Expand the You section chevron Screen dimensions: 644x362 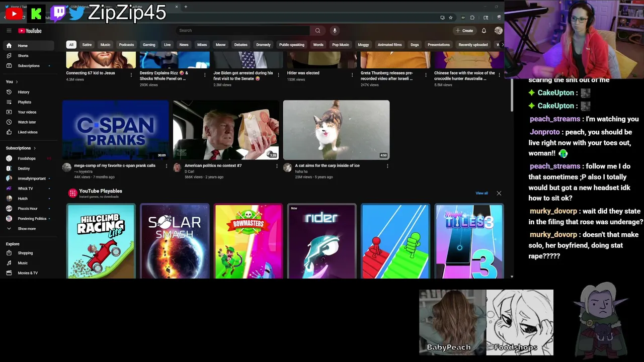point(17,81)
